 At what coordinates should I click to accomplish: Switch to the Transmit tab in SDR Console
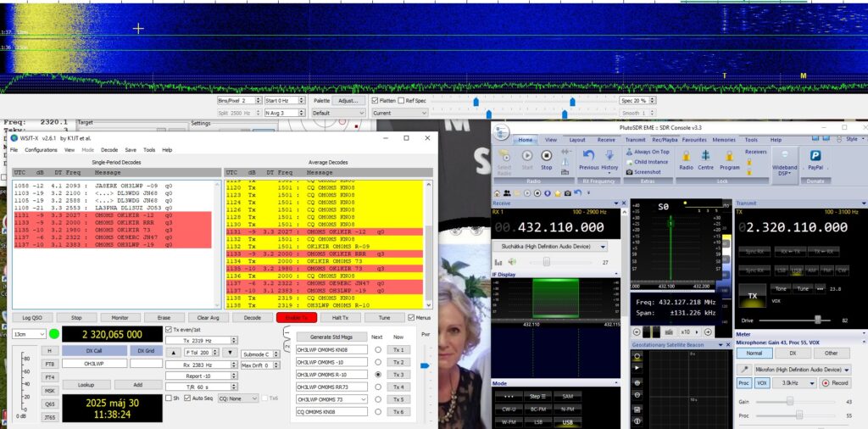coord(635,140)
